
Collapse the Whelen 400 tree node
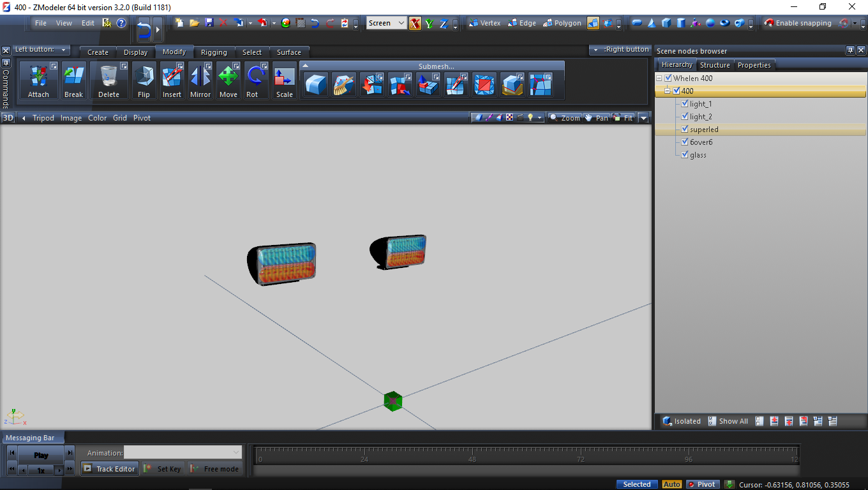click(x=659, y=78)
